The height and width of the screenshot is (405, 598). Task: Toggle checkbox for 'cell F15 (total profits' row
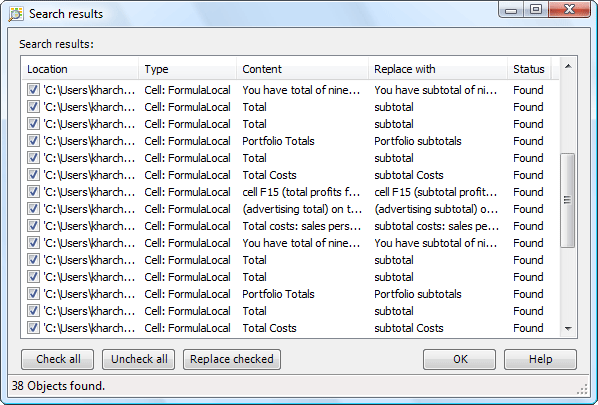[33, 192]
